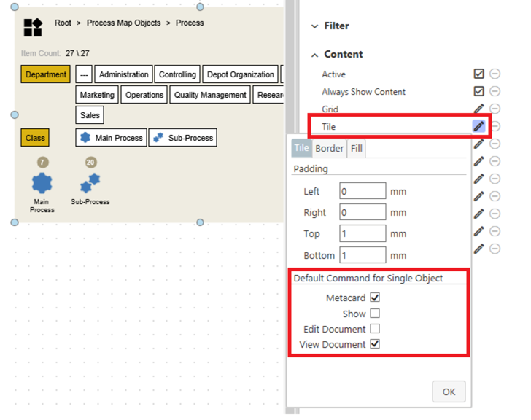Click the large Main Process gear icon
The width and height of the screenshot is (531, 420).
click(x=42, y=183)
